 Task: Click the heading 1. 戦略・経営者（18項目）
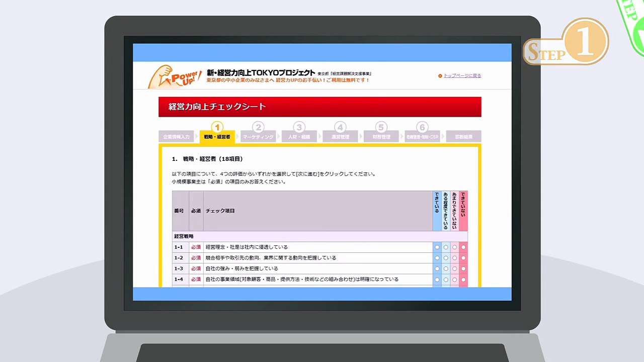tap(207, 159)
